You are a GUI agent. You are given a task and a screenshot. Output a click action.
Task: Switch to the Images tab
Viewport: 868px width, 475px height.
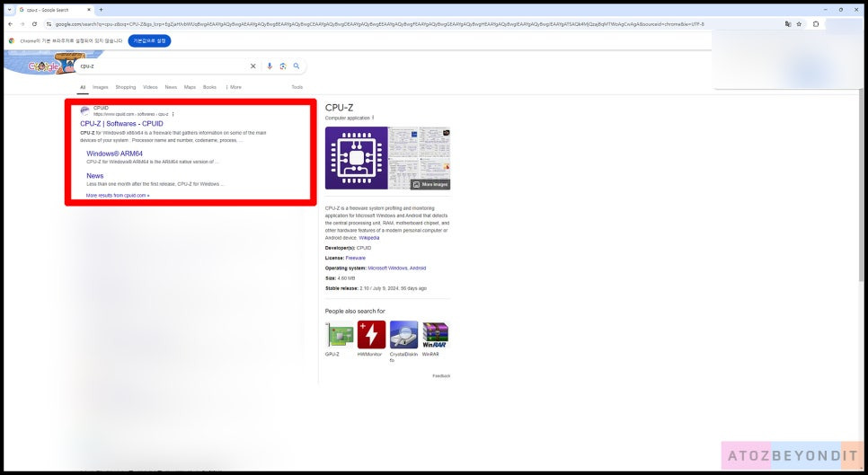coord(101,87)
